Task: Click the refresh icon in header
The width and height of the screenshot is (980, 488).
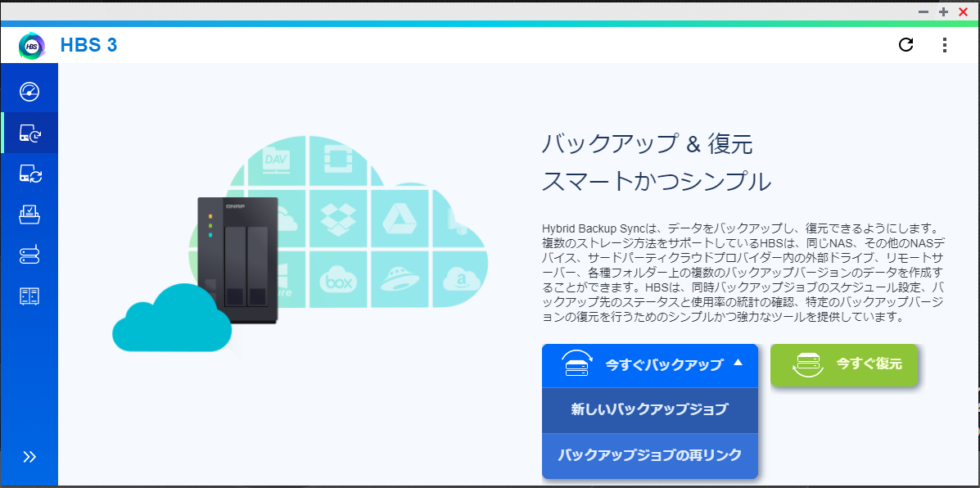Action: [x=905, y=45]
